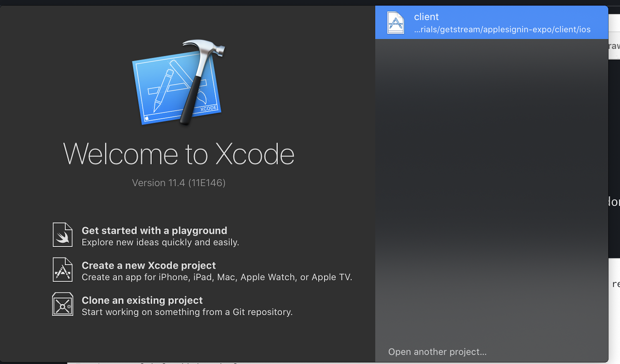Click the new Xcode project blueprint icon

(x=62, y=270)
